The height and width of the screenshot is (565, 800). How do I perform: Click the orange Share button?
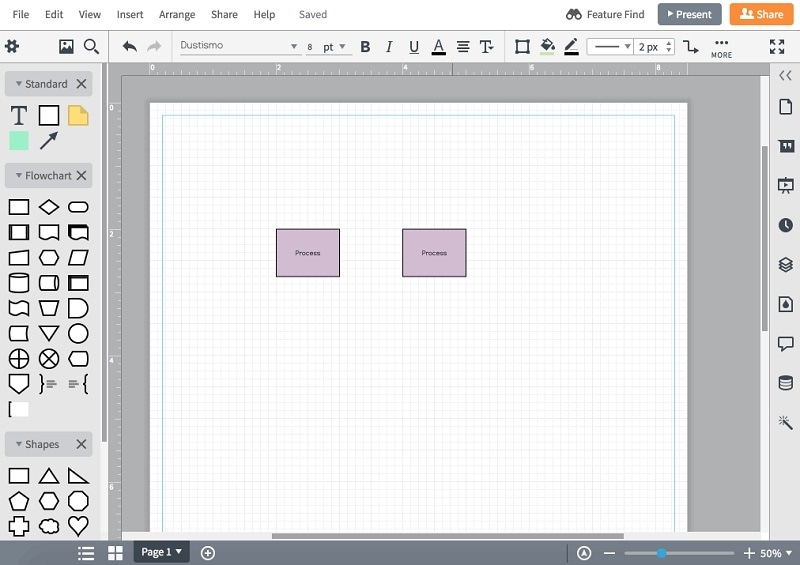coord(761,14)
